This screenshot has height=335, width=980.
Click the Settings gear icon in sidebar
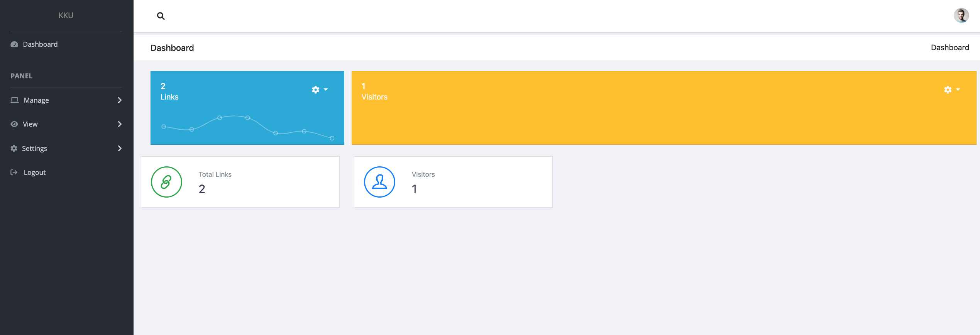(14, 149)
